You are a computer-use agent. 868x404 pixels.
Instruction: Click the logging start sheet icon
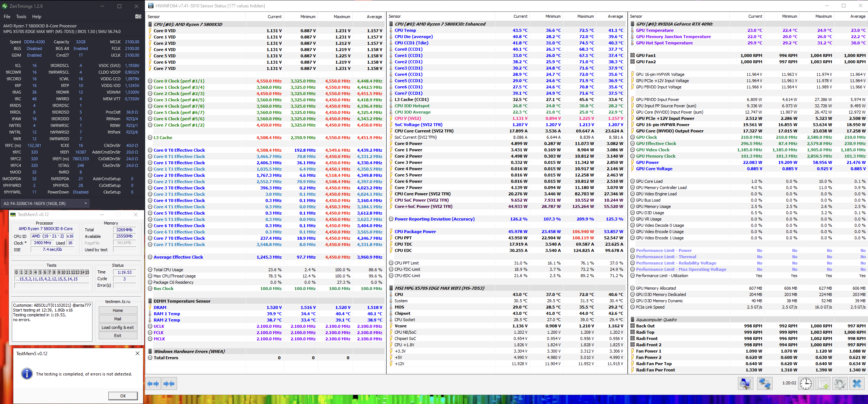click(823, 383)
